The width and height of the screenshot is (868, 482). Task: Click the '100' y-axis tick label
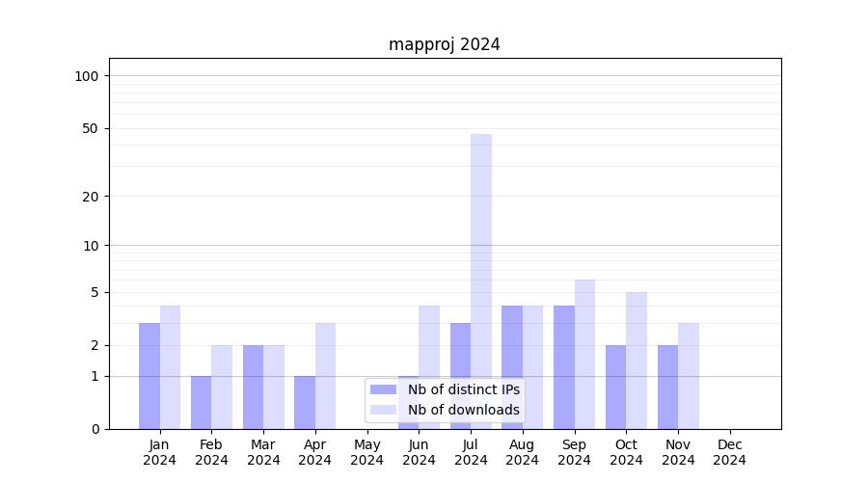(x=87, y=76)
